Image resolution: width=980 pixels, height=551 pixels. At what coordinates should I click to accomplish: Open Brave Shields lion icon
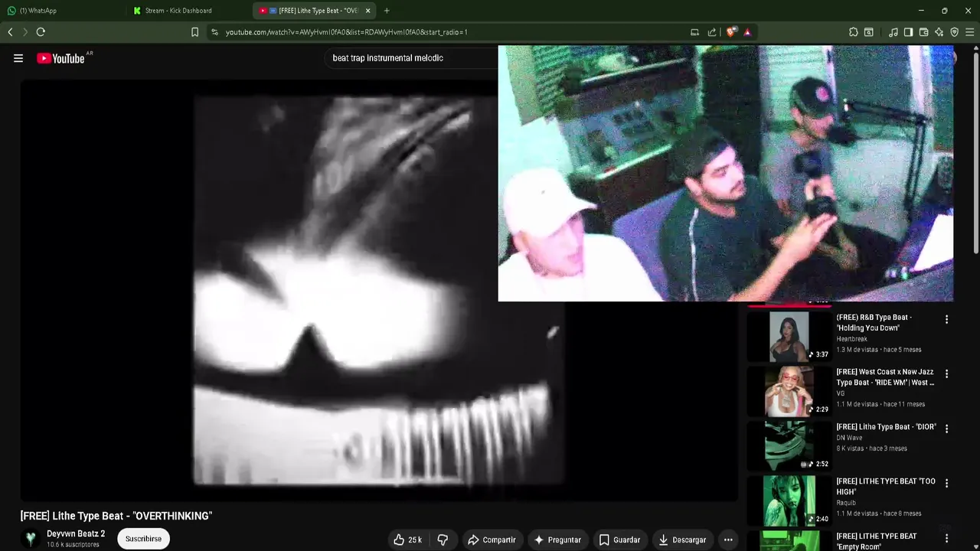(731, 32)
